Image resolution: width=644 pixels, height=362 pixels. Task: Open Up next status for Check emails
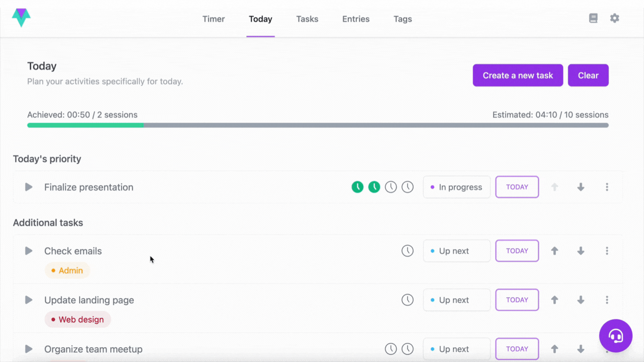[x=456, y=251]
